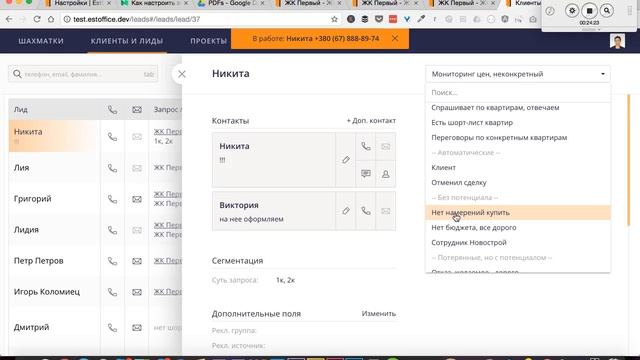
Task: Select Сотрудник Новострой status
Action: pos(518,242)
